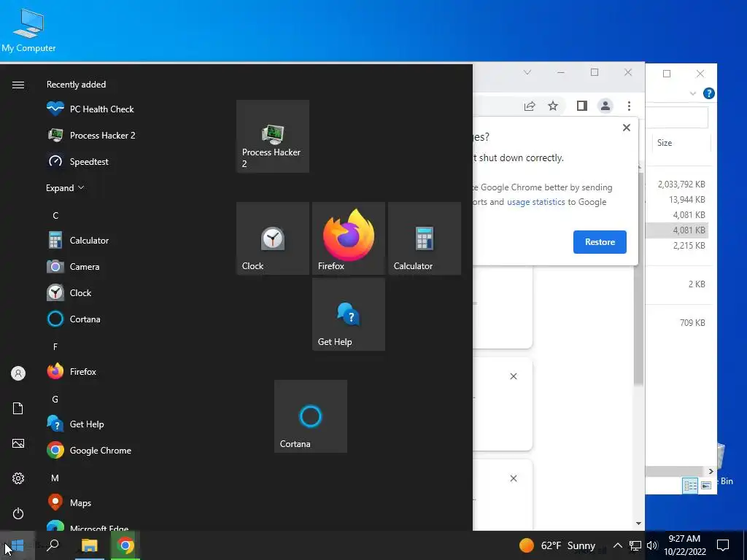747x560 pixels.
Task: Click the Calculator pinned tile
Action: coord(424,238)
